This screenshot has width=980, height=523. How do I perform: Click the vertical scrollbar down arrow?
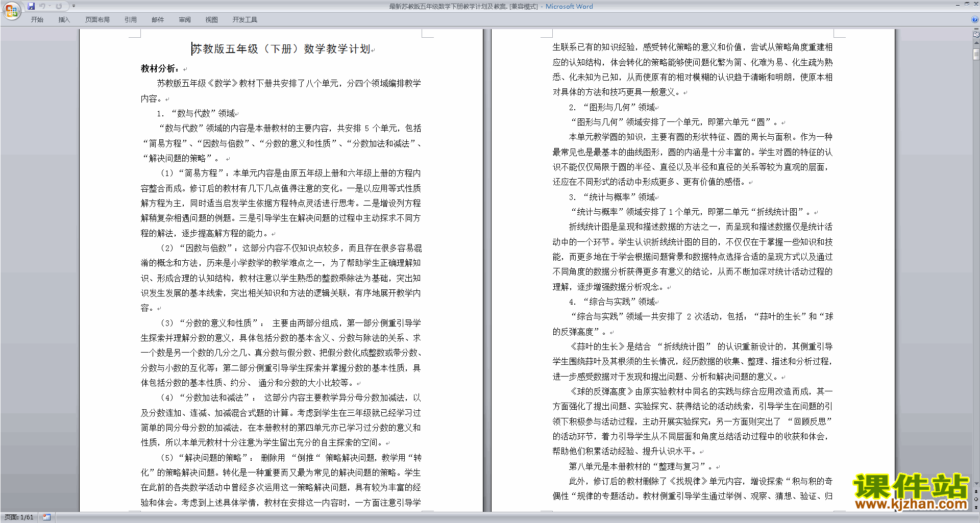pos(976,484)
